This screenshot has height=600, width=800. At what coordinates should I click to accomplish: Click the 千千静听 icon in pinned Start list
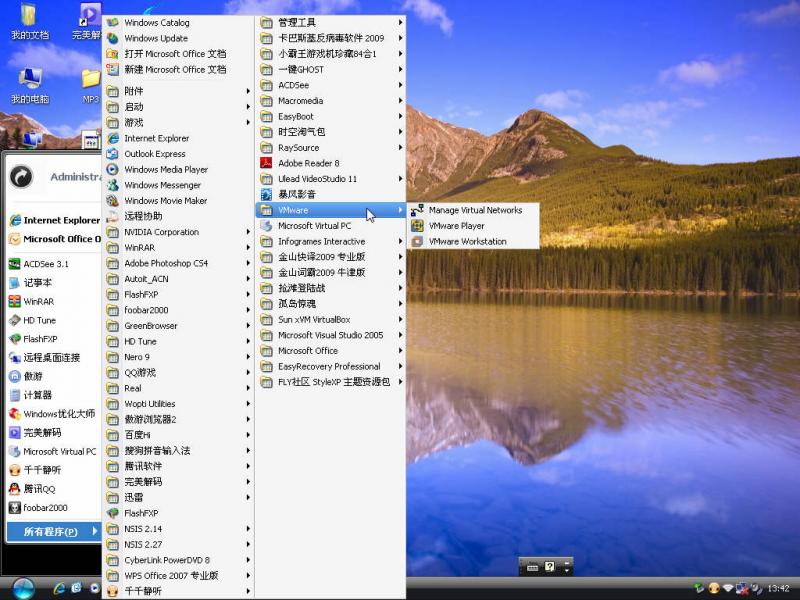[x=15, y=470]
